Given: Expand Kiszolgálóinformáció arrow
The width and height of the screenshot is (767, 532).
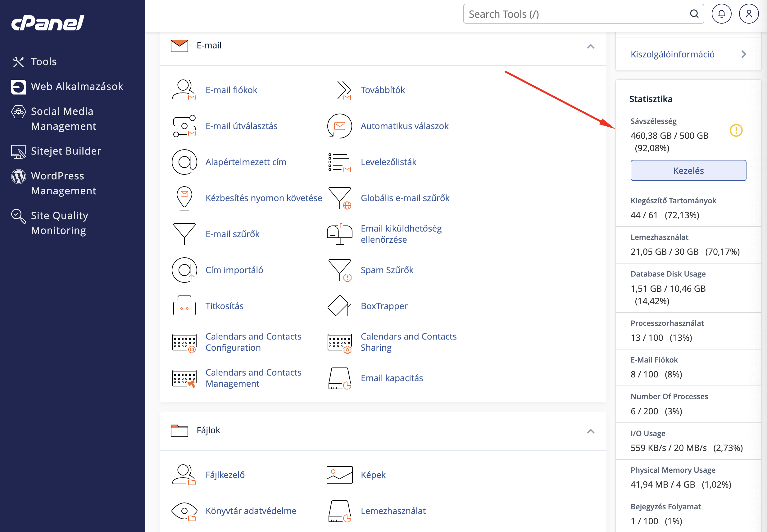Looking at the screenshot, I should pos(743,54).
